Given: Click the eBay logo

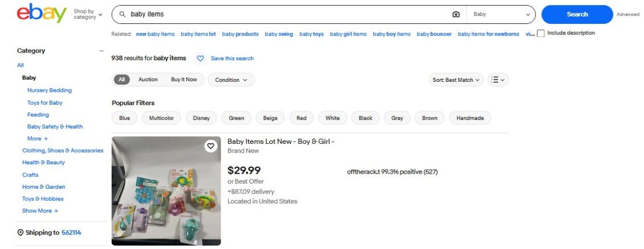Looking at the screenshot, I should (x=42, y=13).
